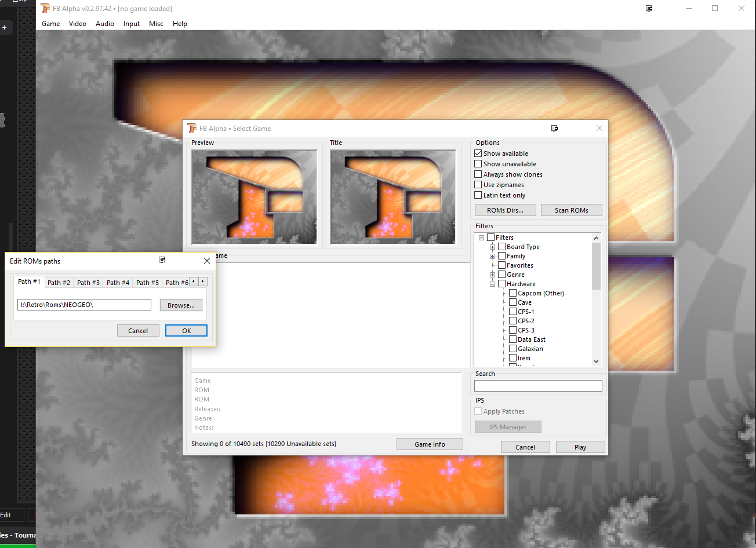Switch to the Path #3 tab

89,283
